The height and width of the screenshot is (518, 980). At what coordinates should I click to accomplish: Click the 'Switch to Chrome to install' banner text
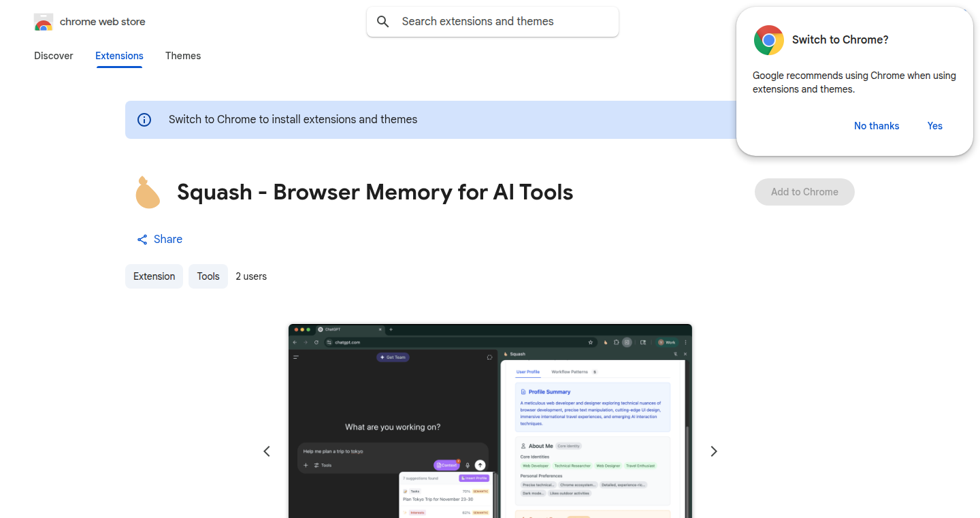293,120
